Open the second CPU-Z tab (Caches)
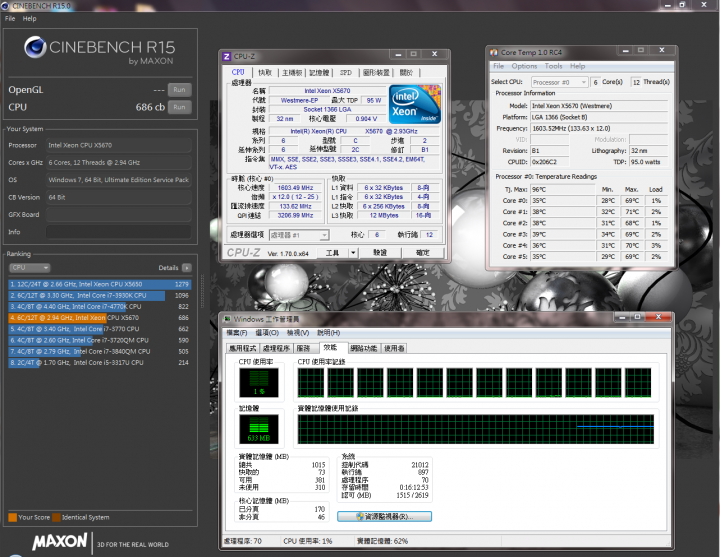Screen dimensions: 720x557 tap(265, 73)
